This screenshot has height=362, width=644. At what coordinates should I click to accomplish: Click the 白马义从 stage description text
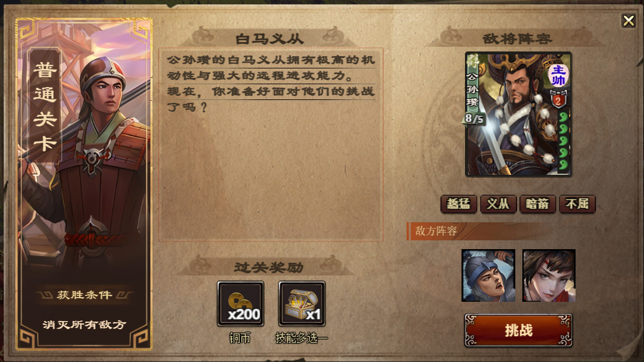(x=271, y=83)
